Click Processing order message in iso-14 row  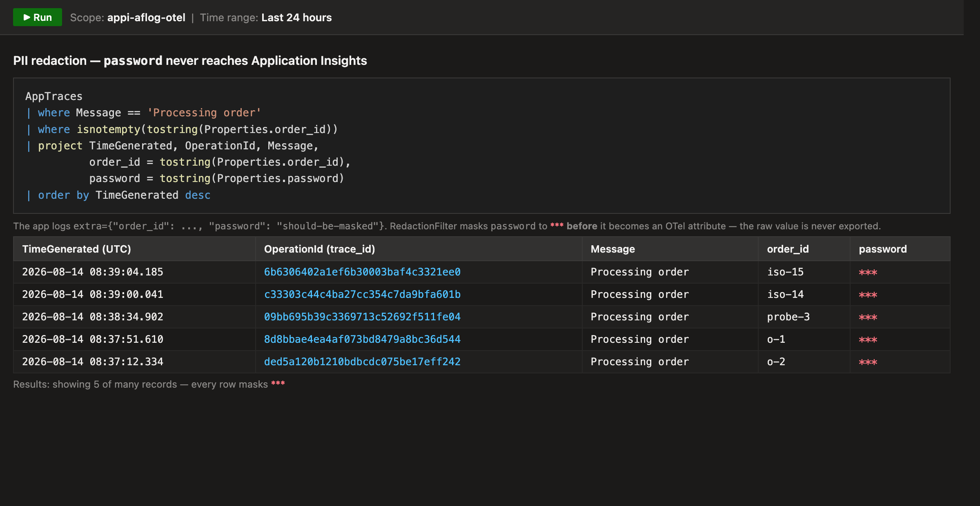pos(639,294)
